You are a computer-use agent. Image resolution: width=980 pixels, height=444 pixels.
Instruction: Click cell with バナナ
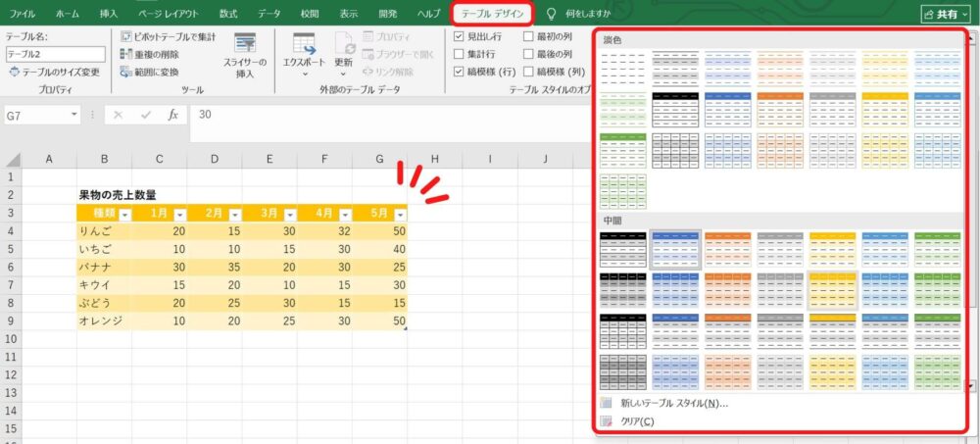pos(105,267)
